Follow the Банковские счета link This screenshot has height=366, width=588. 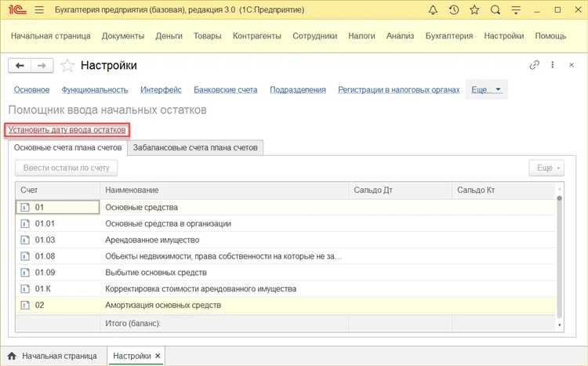click(225, 90)
